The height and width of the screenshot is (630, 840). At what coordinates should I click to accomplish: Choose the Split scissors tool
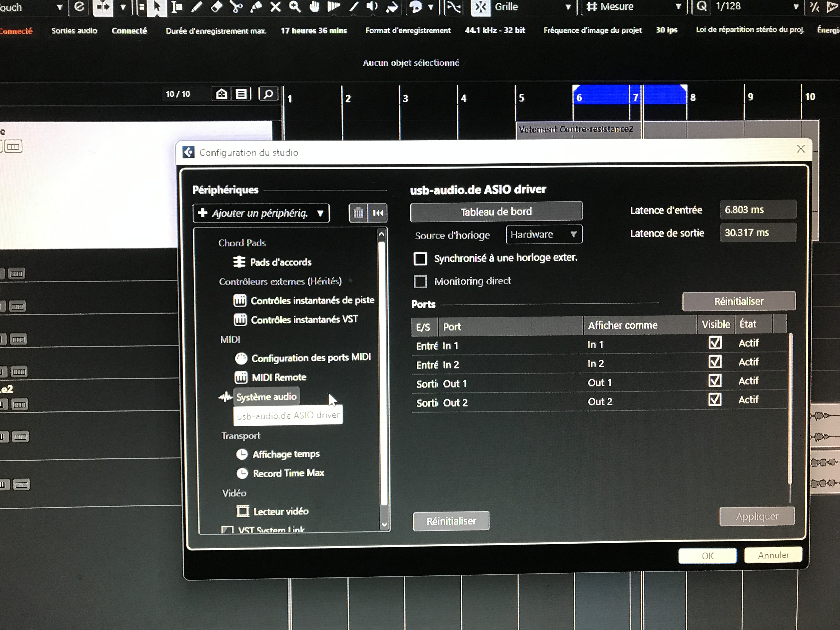(x=236, y=7)
